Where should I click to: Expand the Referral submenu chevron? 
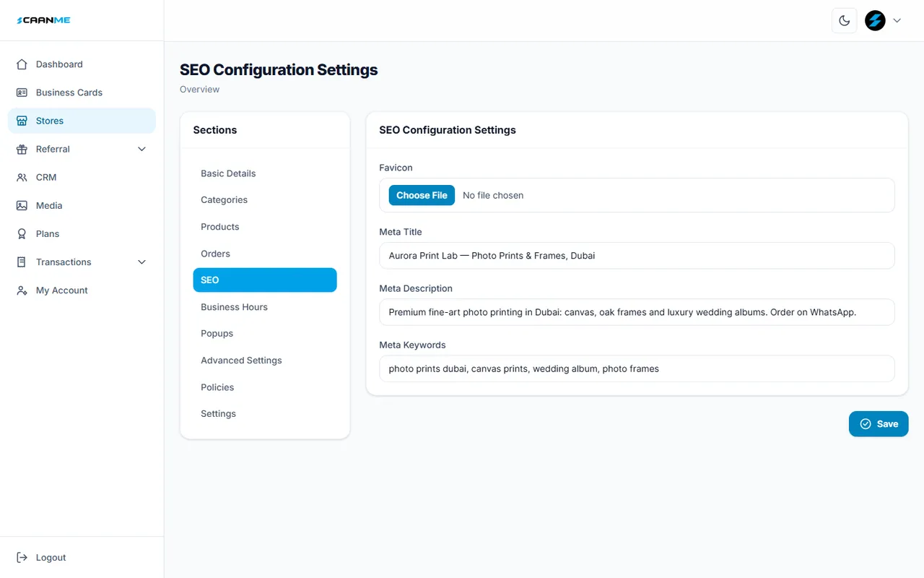click(141, 149)
